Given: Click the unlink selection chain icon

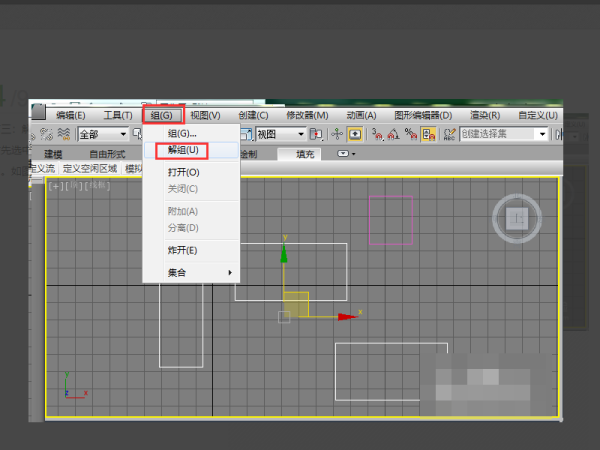Looking at the screenshot, I should [46, 134].
